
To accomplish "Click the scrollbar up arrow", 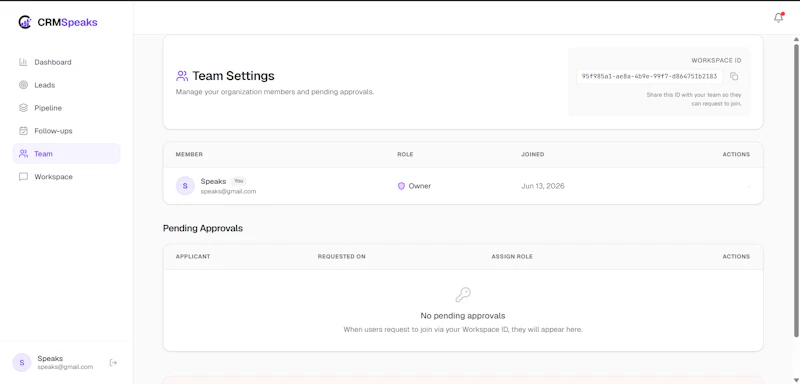I will pyautogui.click(x=796, y=39).
